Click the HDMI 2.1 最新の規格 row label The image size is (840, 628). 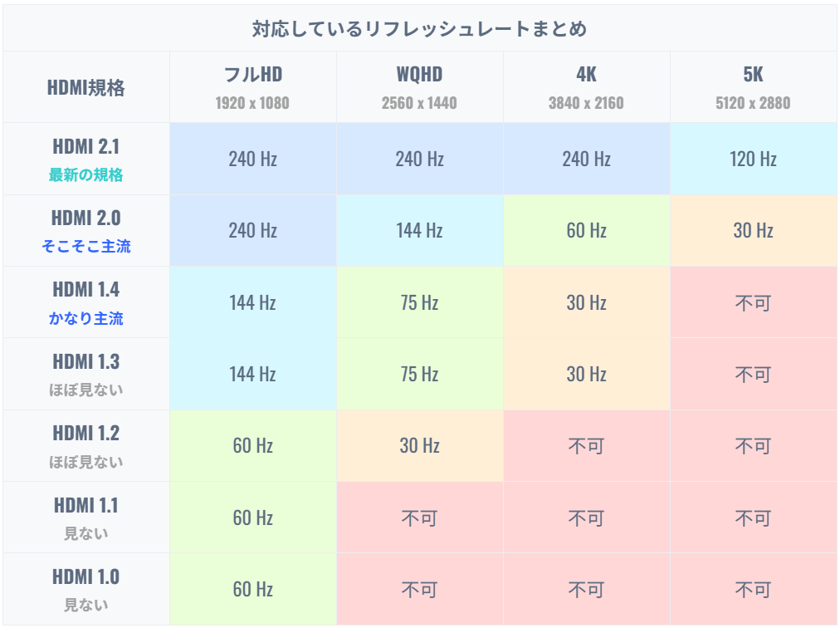[86, 159]
